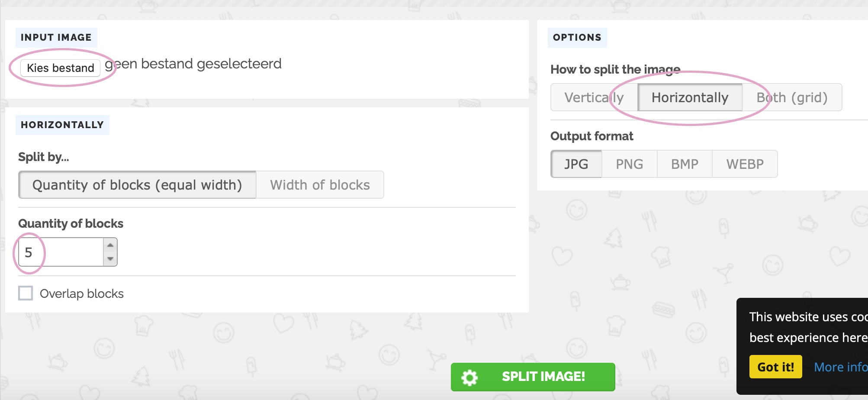
Task: Switch to Quantity of blocks (equal width)
Action: [x=137, y=185]
